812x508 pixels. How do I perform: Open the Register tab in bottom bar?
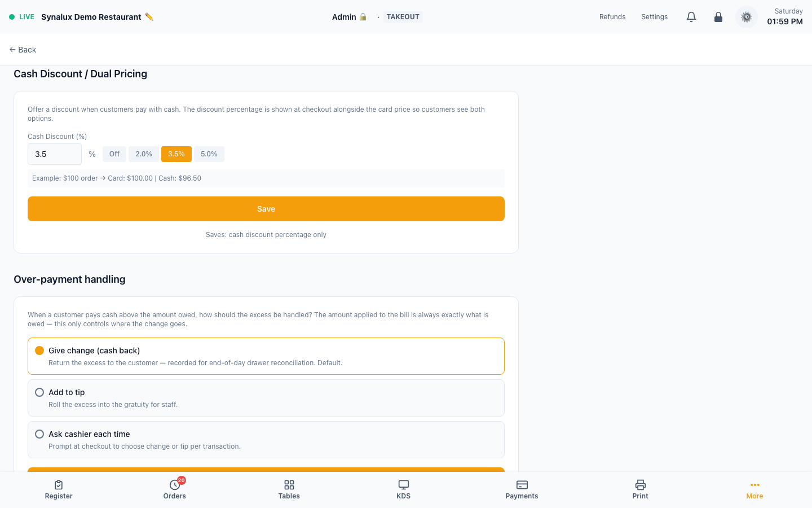[x=59, y=489]
